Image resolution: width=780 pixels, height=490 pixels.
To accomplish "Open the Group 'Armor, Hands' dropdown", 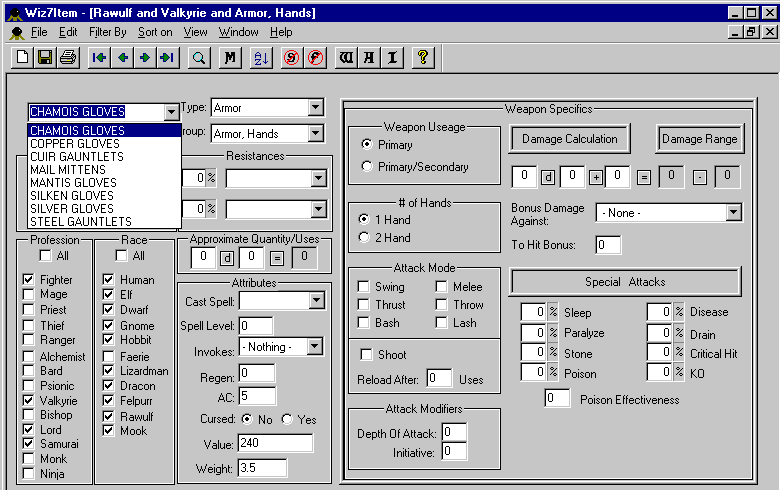I will 315,133.
